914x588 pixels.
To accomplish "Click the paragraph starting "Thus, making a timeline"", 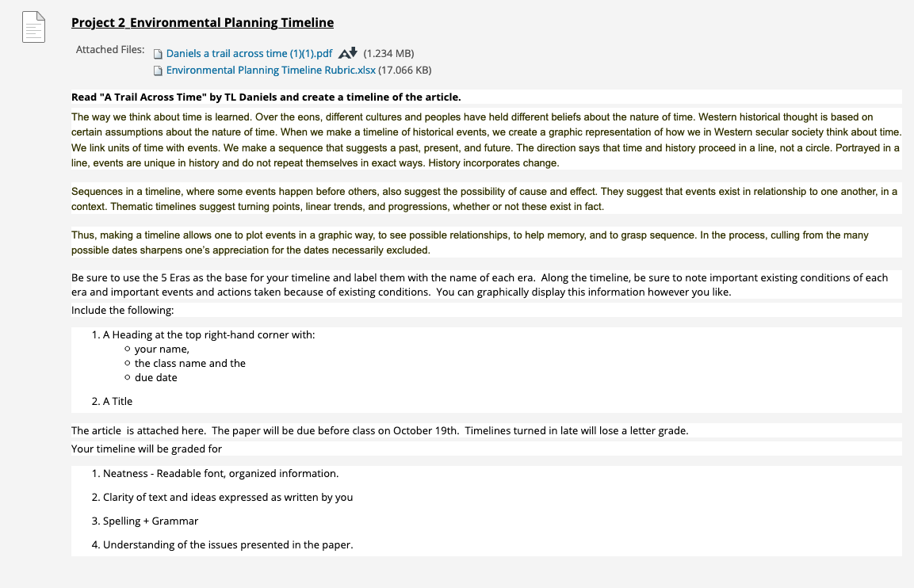I will tap(486, 242).
